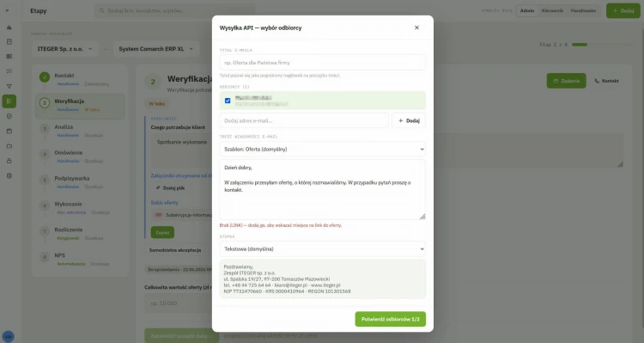Switch role view to Admin

527,10
